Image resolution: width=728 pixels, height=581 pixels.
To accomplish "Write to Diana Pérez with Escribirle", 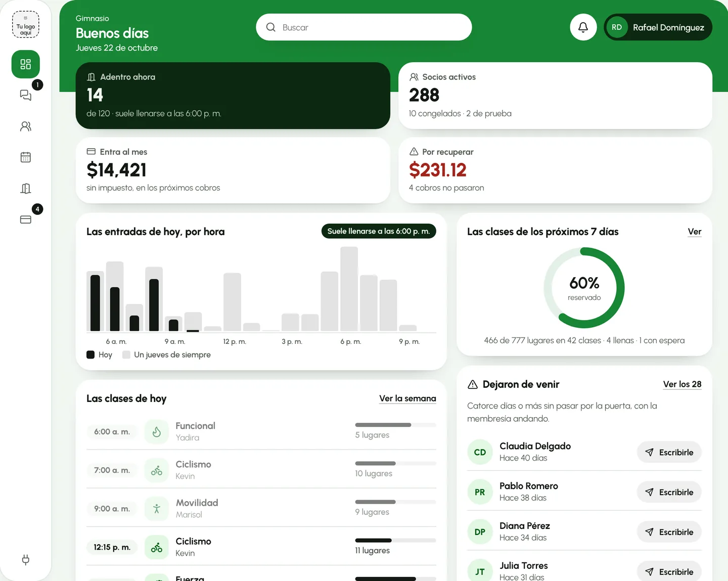I will click(x=669, y=532).
